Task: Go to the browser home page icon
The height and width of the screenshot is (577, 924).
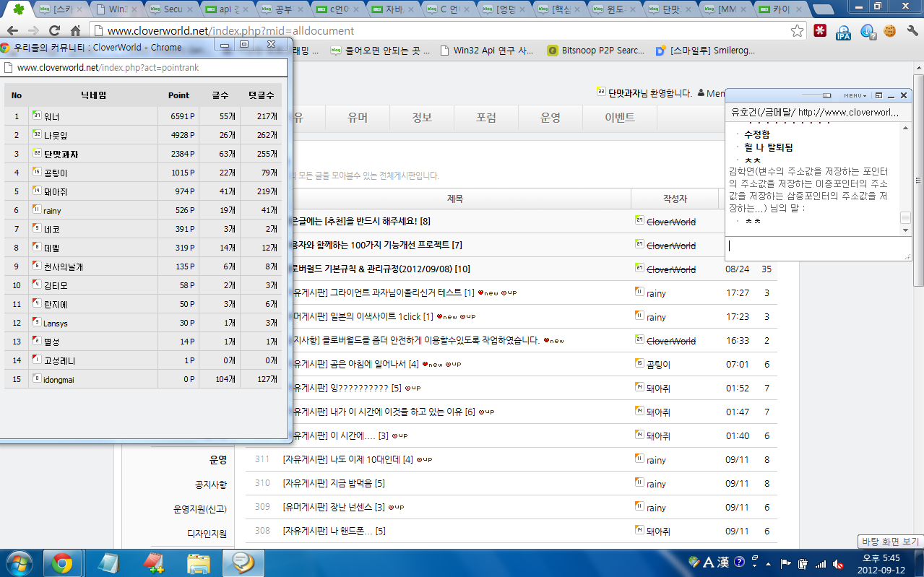Action: point(75,31)
